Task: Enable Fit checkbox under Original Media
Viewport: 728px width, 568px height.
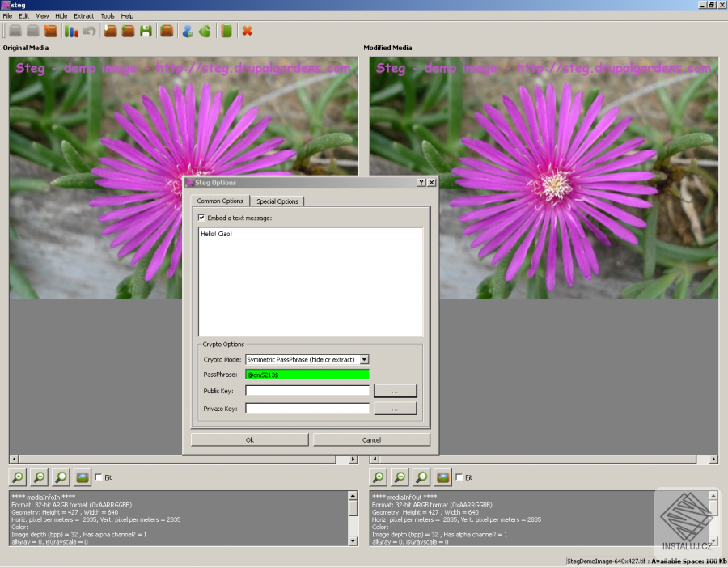Action: click(99, 477)
